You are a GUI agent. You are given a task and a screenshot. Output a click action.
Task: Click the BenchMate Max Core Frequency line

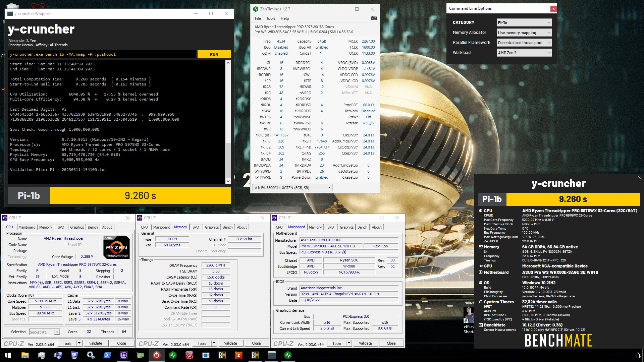click(519, 220)
